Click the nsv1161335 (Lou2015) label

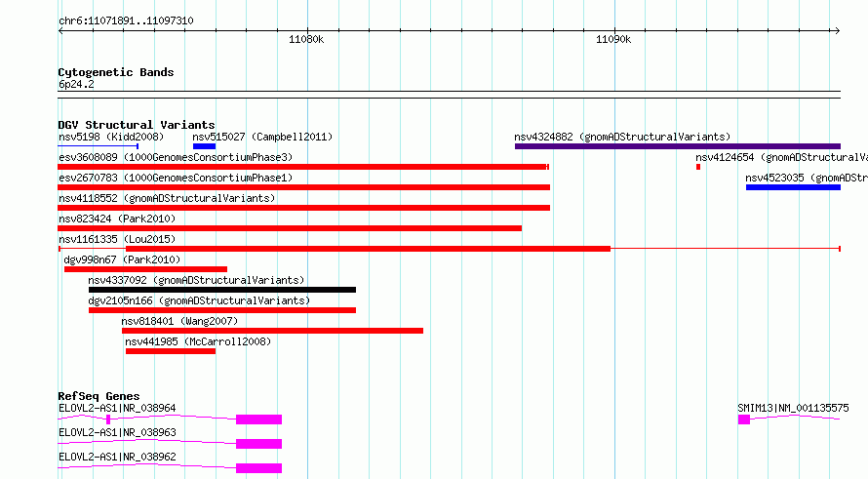[117, 239]
